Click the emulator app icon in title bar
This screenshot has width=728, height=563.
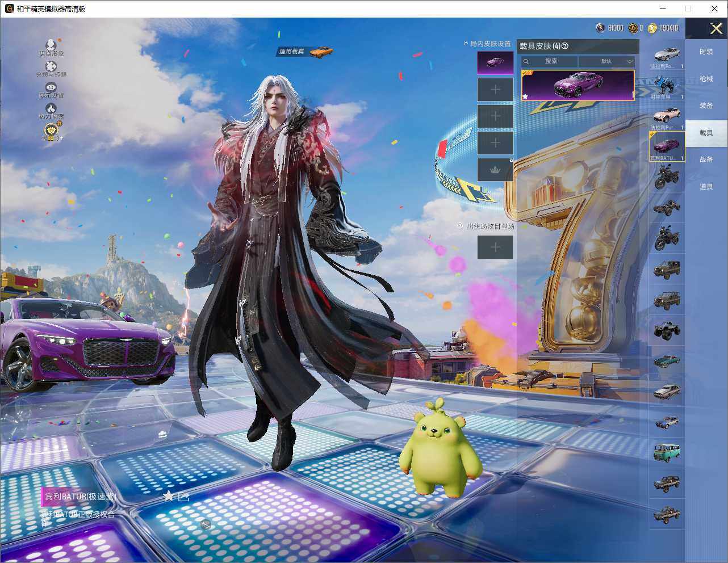click(9, 9)
